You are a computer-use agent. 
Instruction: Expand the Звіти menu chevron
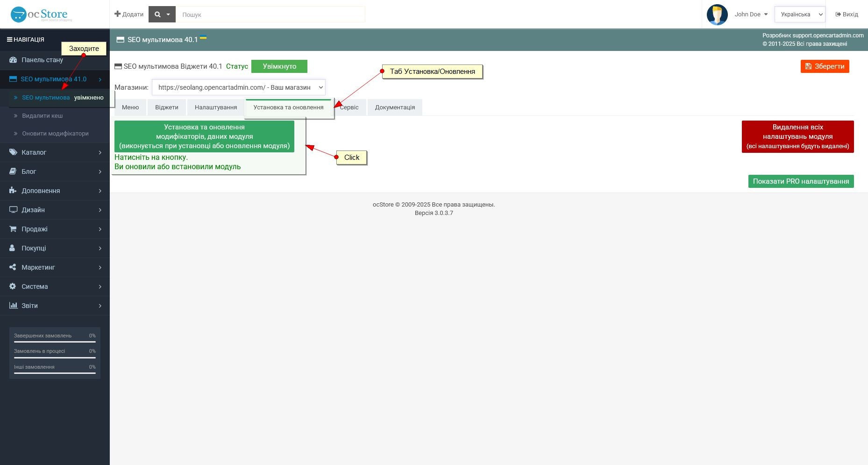click(100, 306)
